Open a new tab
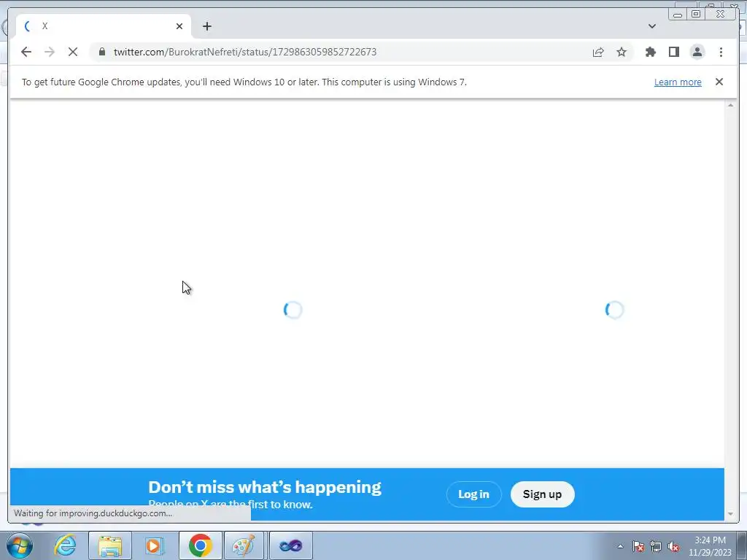This screenshot has height=560, width=747. coord(206,26)
